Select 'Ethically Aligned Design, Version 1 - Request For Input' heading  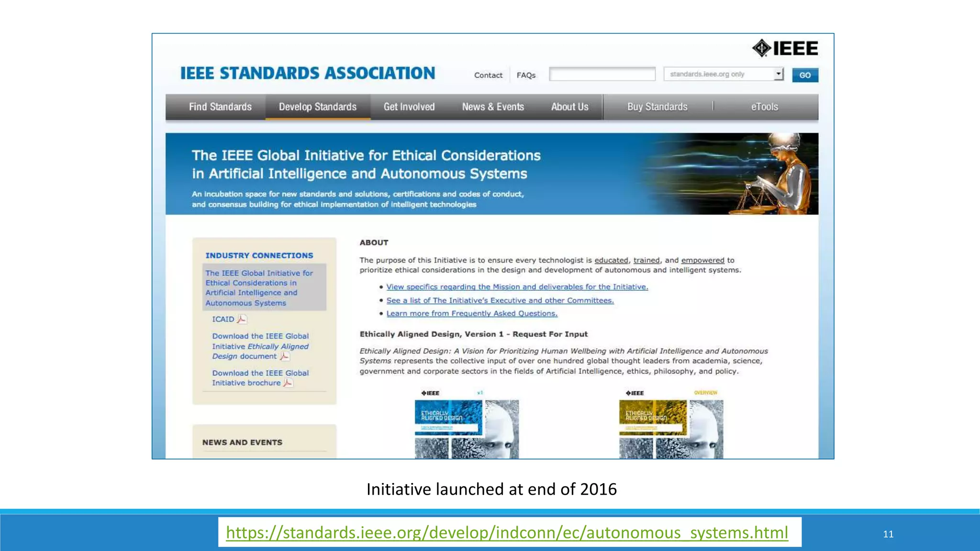[x=473, y=334]
